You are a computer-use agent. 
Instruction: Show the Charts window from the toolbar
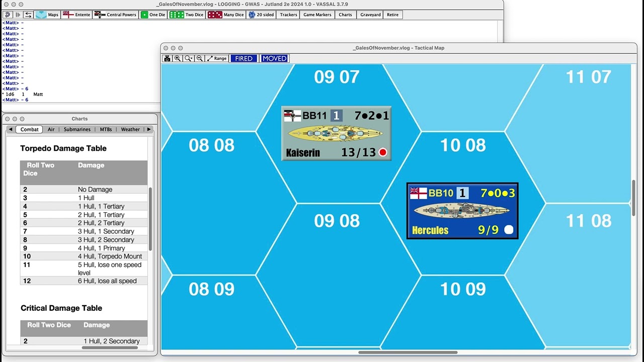(346, 15)
